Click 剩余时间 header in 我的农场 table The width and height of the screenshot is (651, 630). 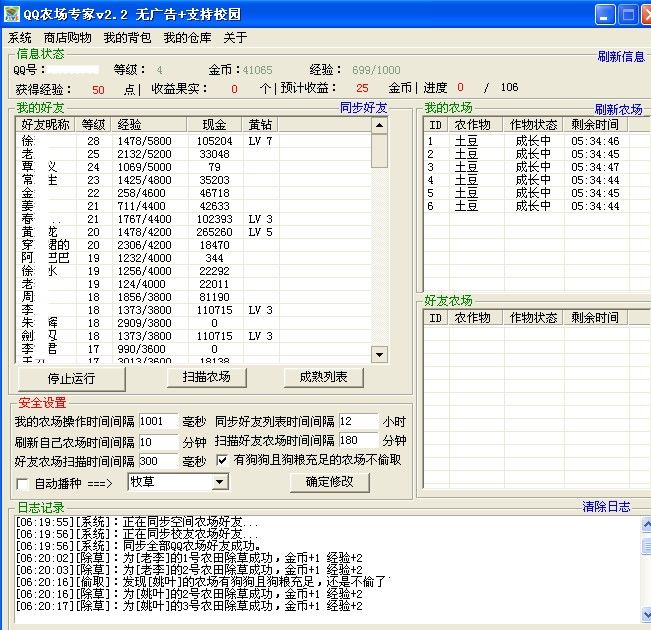pyautogui.click(x=595, y=125)
